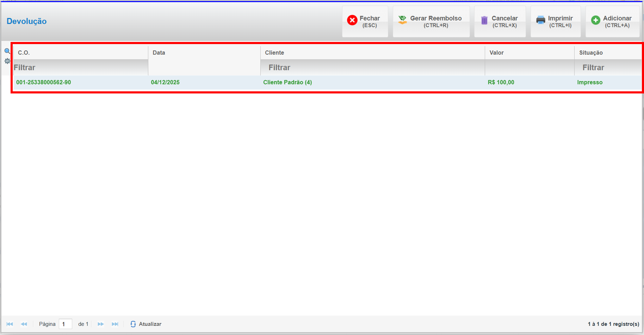The image size is (644, 335).
Task: Jump to last page arrow
Action: (115, 324)
